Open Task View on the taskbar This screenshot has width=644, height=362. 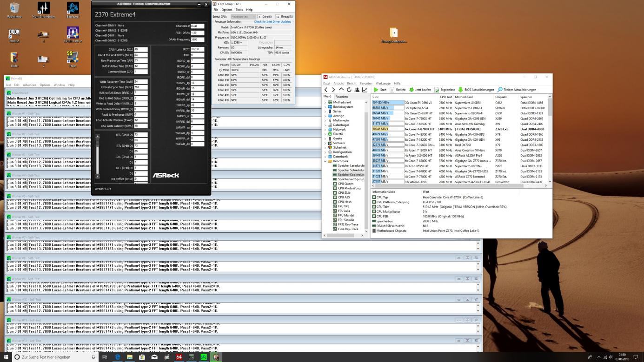(105, 357)
